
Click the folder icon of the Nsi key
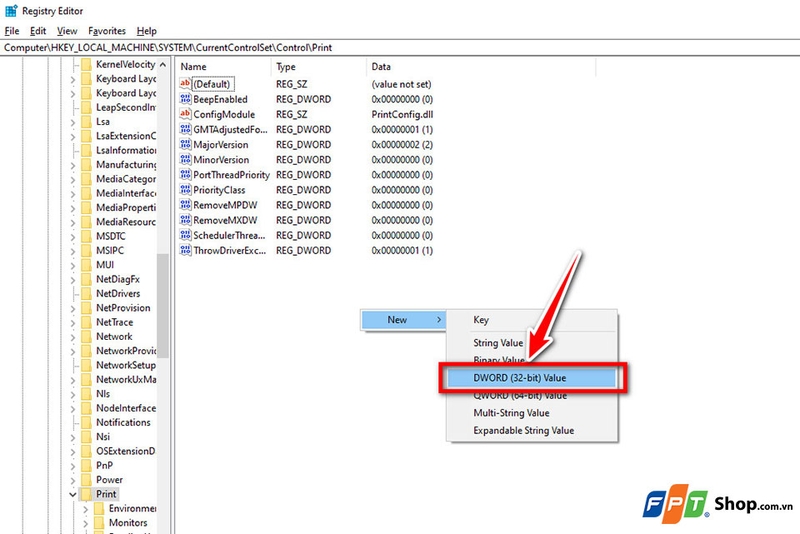click(x=87, y=437)
